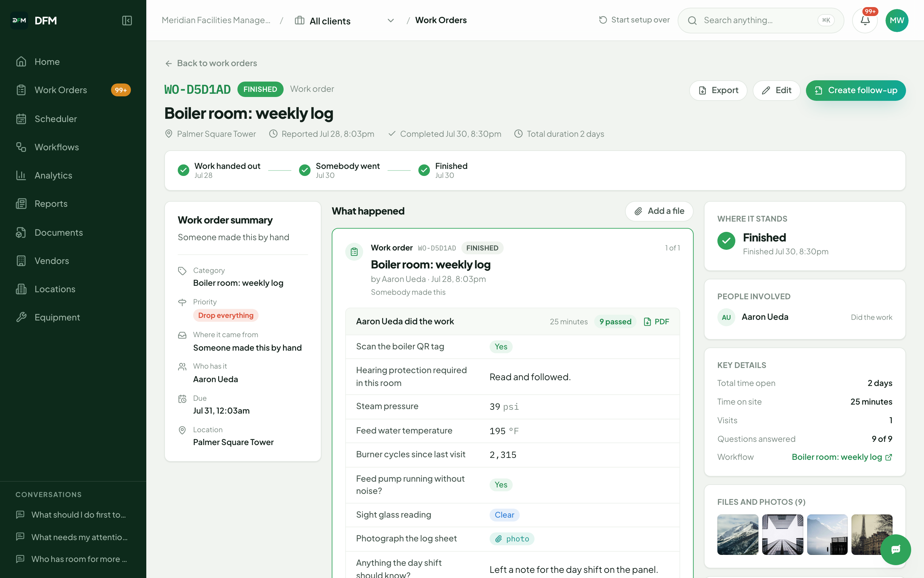Click Start setup over

tap(634, 20)
